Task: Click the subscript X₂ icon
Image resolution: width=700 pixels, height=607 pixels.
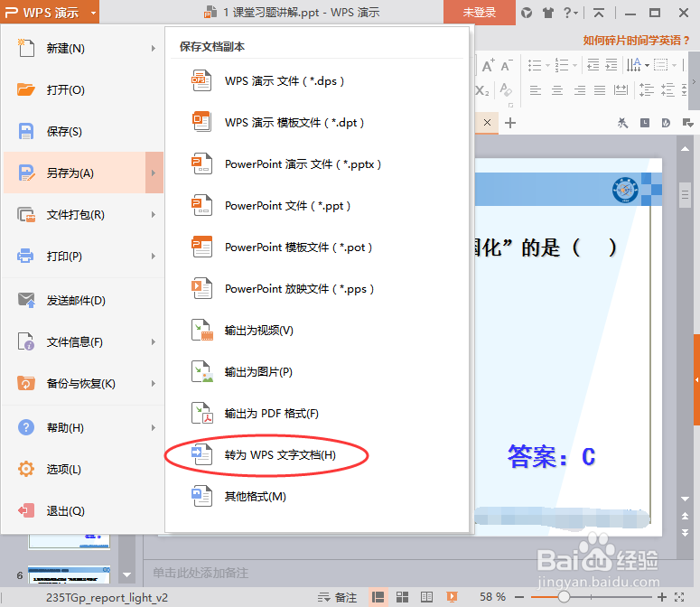Action: click(482, 90)
